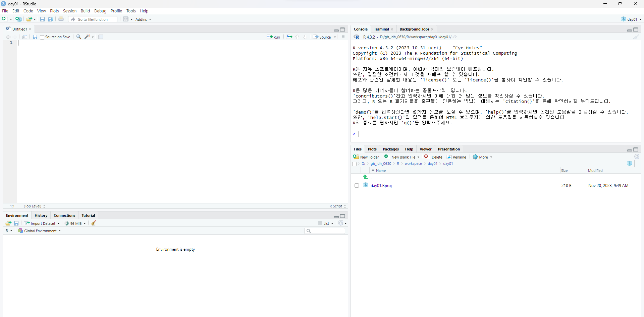Open the Global Environment dropdown
The image size is (644, 317).
click(39, 231)
